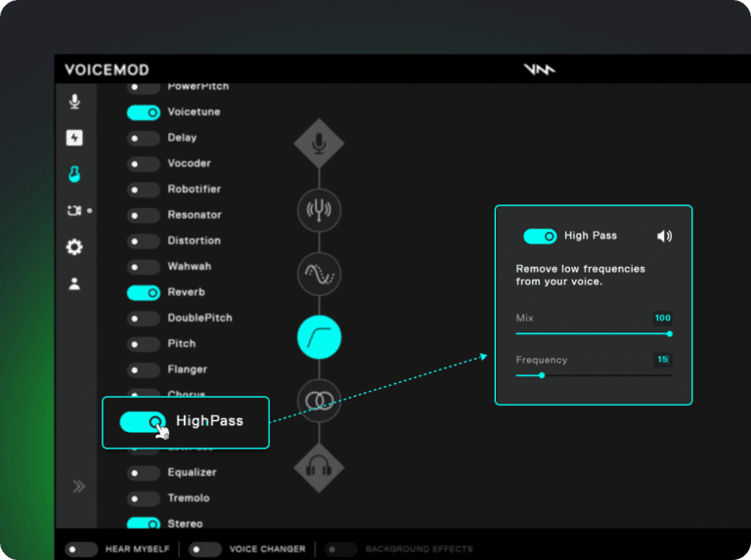The image size is (751, 560).
Task: Expand the sidebar with double chevron
Action: [77, 486]
